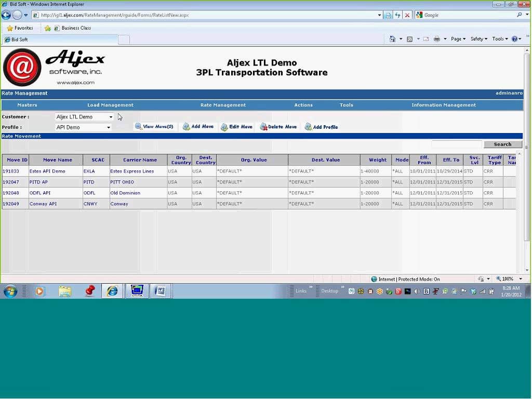The height and width of the screenshot is (399, 532).
Task: Click the Edit Move icon button
Action: (x=237, y=127)
